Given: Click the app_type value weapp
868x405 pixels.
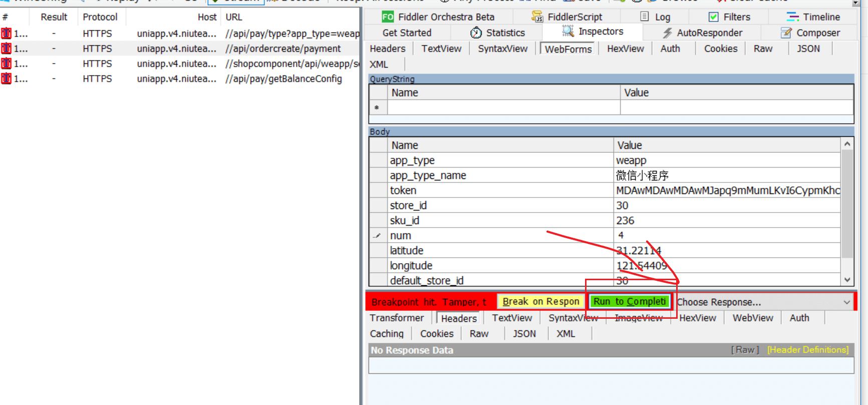Looking at the screenshot, I should pos(727,160).
